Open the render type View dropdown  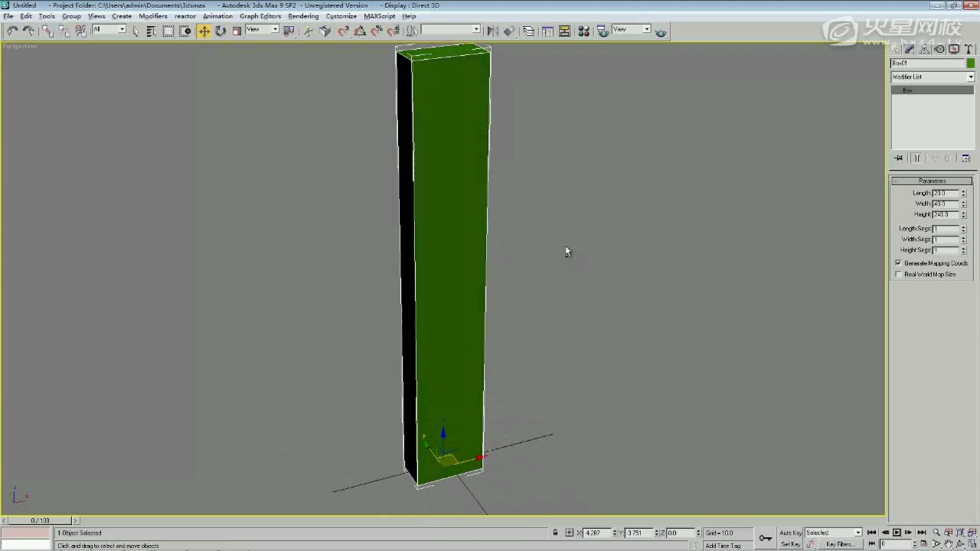(632, 29)
